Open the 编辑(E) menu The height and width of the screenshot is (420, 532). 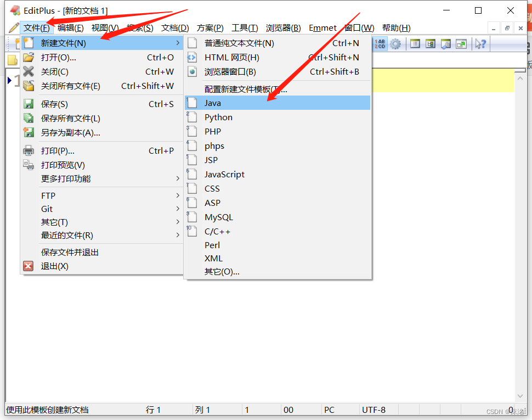71,28
